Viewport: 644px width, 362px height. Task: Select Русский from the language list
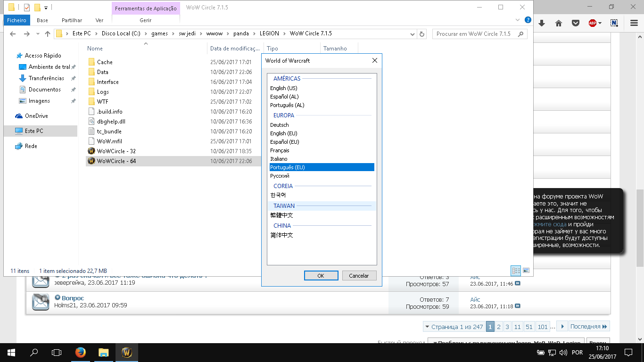click(x=280, y=176)
